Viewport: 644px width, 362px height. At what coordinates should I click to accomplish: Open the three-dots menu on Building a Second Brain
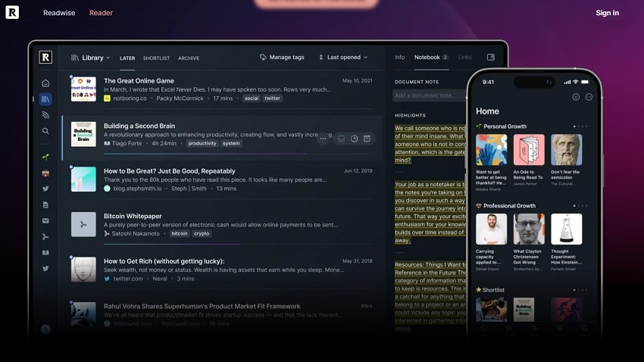(x=324, y=139)
